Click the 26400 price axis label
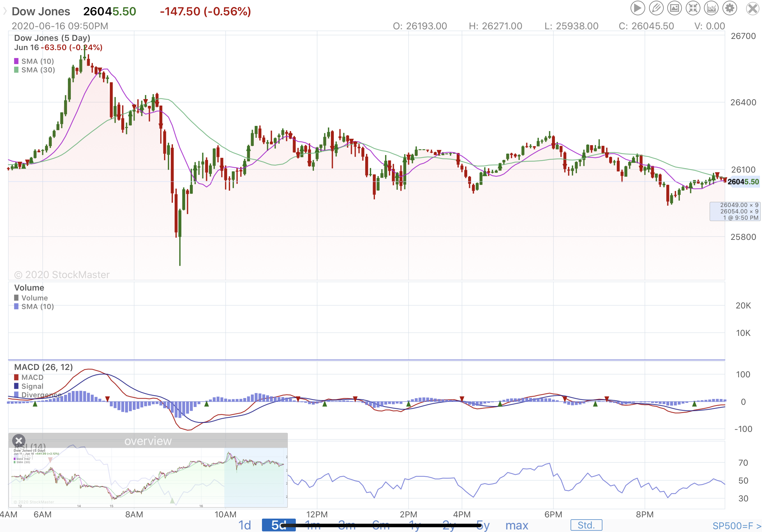This screenshot has height=532, width=762. coord(743,102)
